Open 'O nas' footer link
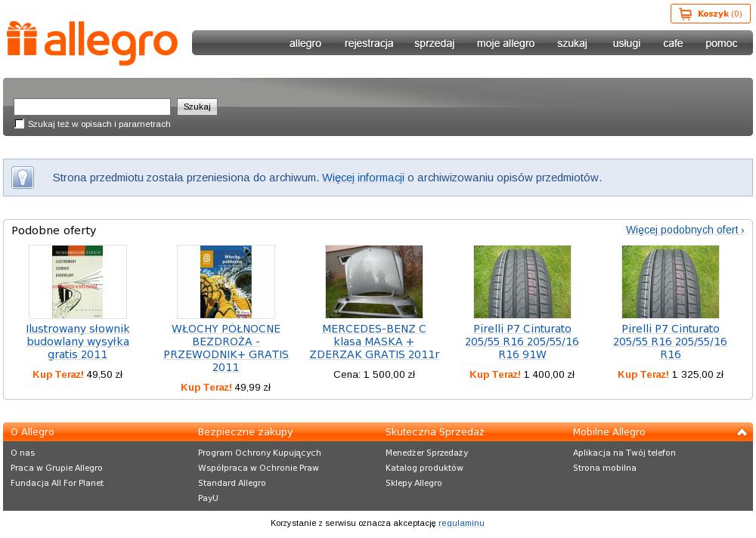Viewport: 756px width, 538px height. pyautogui.click(x=23, y=453)
